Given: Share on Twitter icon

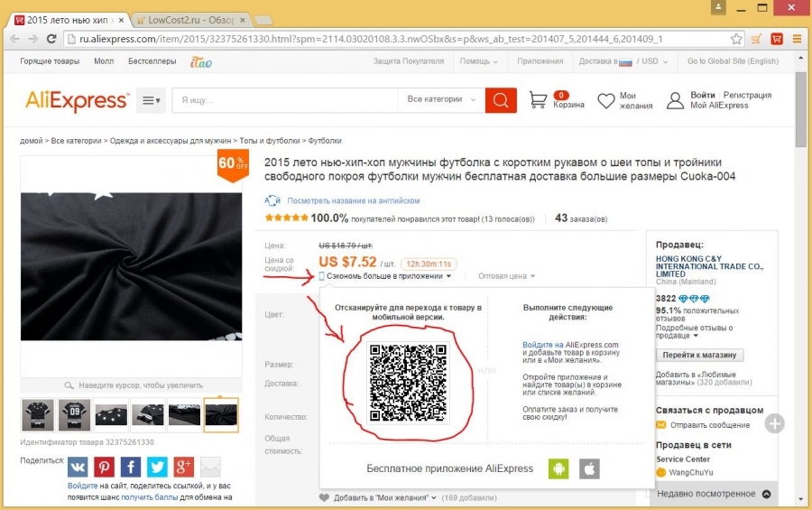Looking at the screenshot, I should point(157,467).
